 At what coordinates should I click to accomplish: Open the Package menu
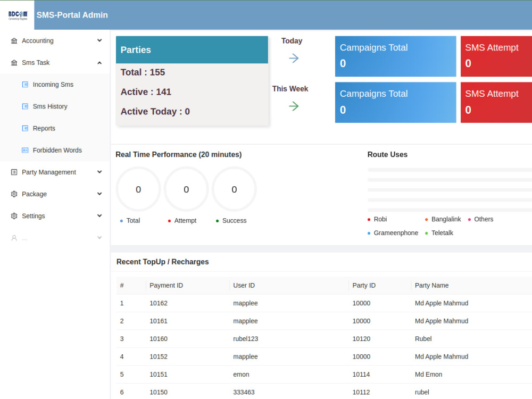point(55,194)
